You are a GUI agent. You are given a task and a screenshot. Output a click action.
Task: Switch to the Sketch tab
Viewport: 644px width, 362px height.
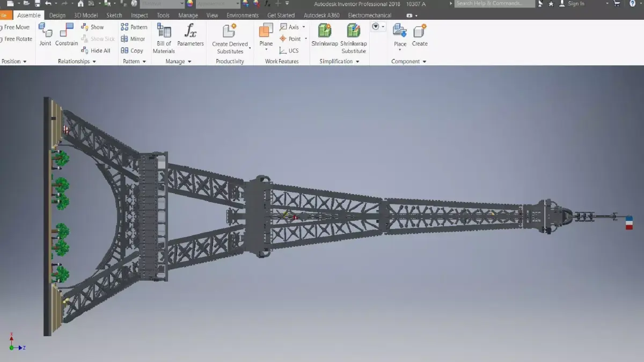click(x=114, y=16)
